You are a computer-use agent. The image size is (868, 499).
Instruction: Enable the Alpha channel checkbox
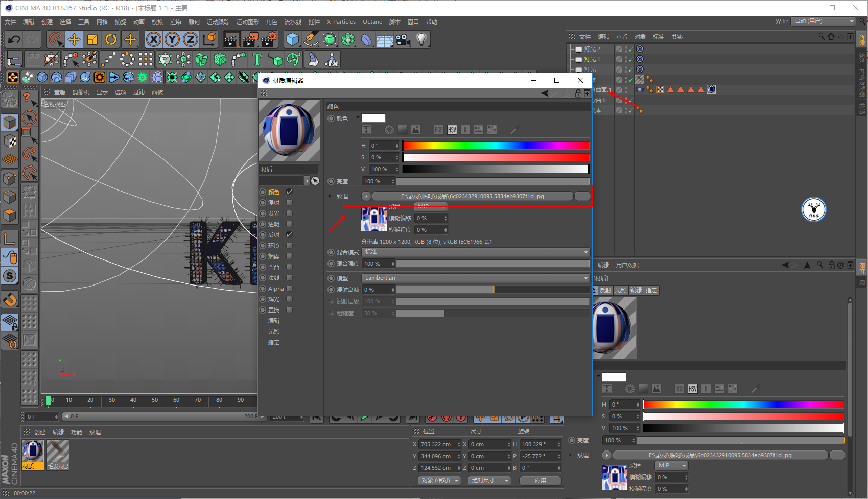[289, 289]
